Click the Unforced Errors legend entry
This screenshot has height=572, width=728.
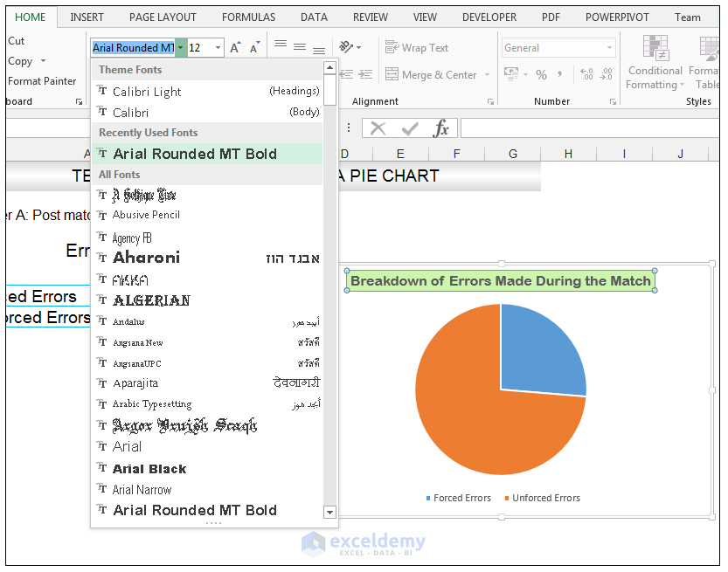coord(542,498)
